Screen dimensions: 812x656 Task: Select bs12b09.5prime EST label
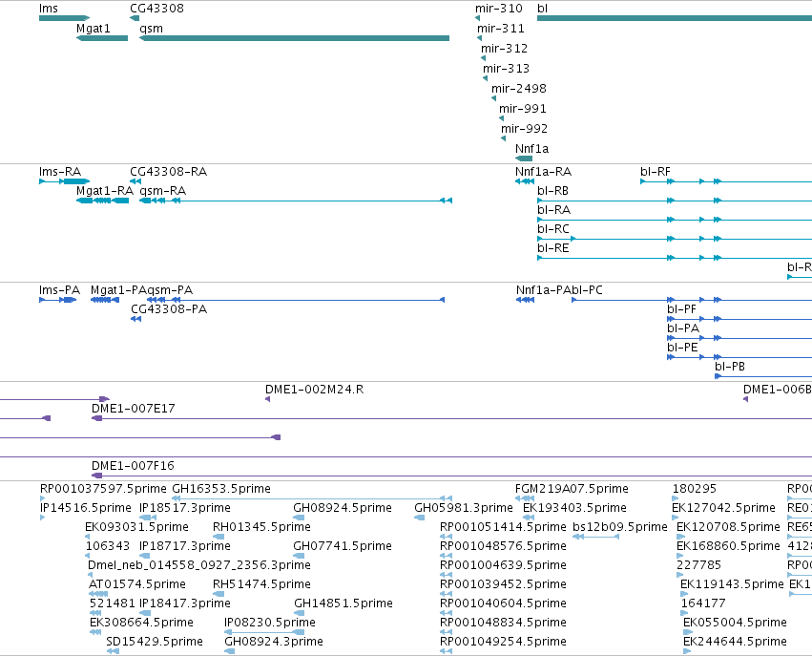click(620, 527)
